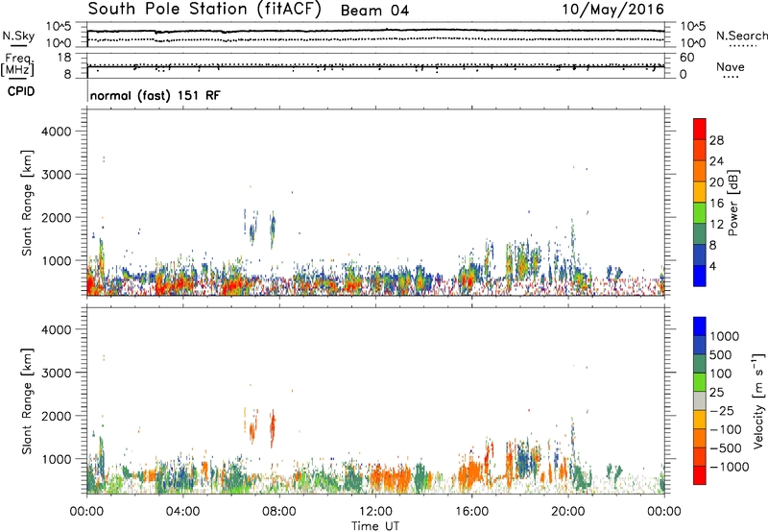Click the red top segment of the Power color bar
Screen dimensions: 768x532
[x=700, y=129]
